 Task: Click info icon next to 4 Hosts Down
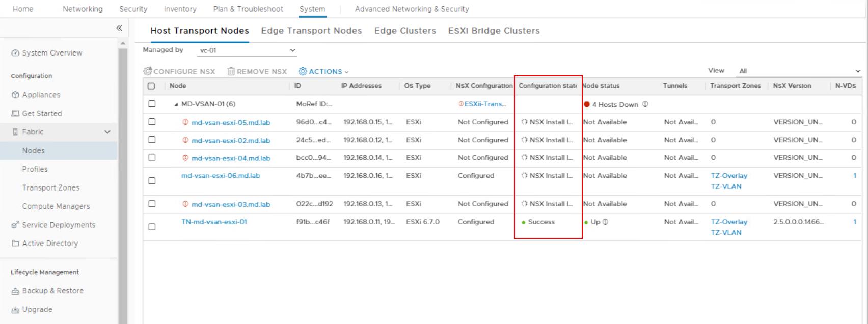coord(645,104)
